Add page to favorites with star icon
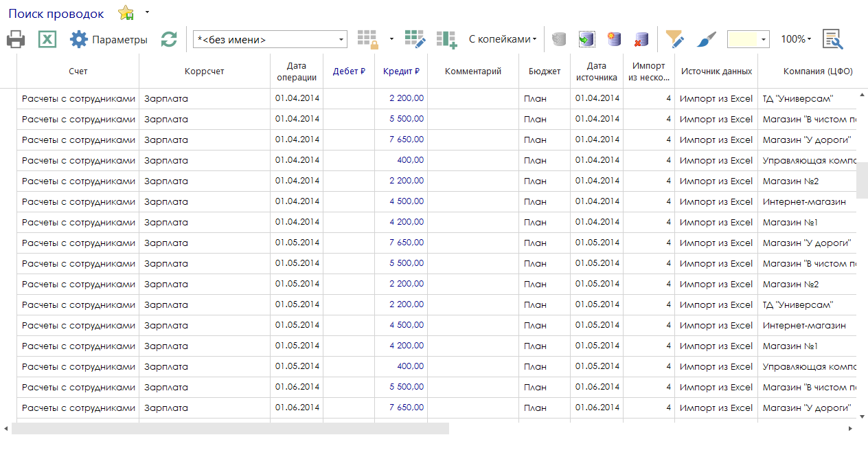868x457 pixels. tap(126, 13)
